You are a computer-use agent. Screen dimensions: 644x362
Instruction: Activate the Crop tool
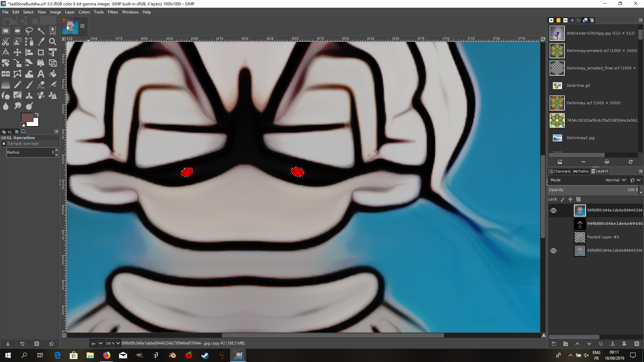click(x=41, y=53)
